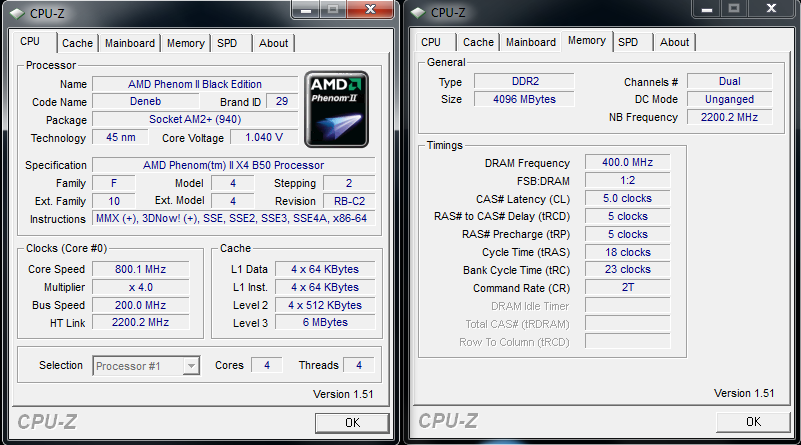Click the Instructions field listing MMX, SSE
The height and width of the screenshot is (445, 801).
click(233, 219)
